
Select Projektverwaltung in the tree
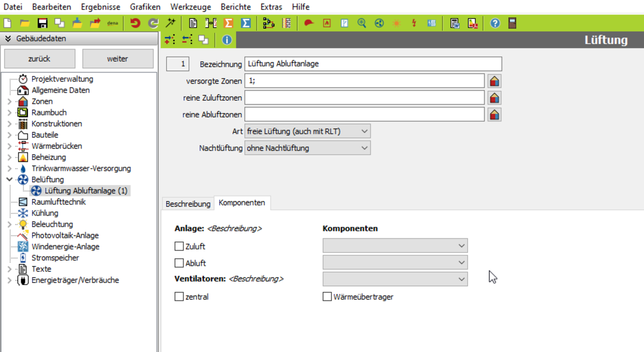tap(62, 79)
